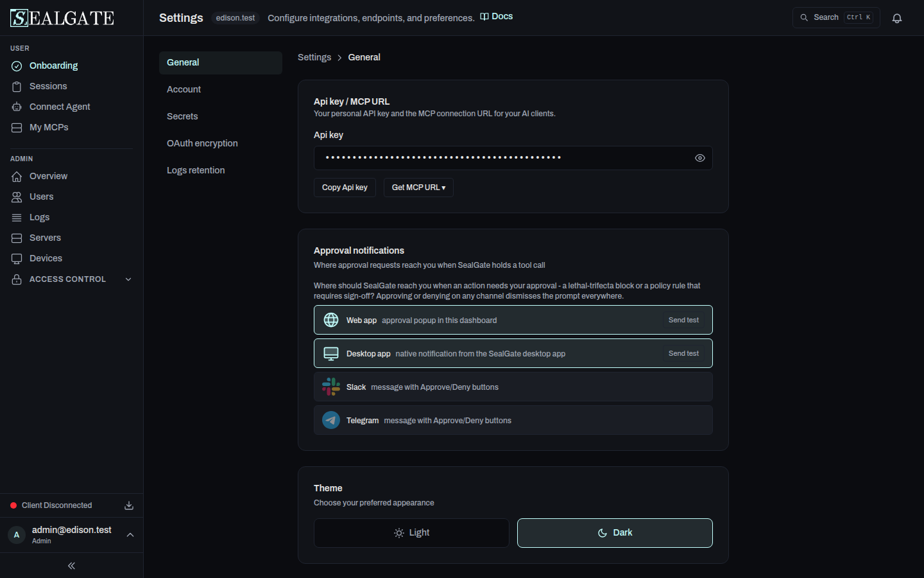Image resolution: width=924 pixels, height=578 pixels.
Task: Select the Dark theme option
Action: tap(615, 533)
